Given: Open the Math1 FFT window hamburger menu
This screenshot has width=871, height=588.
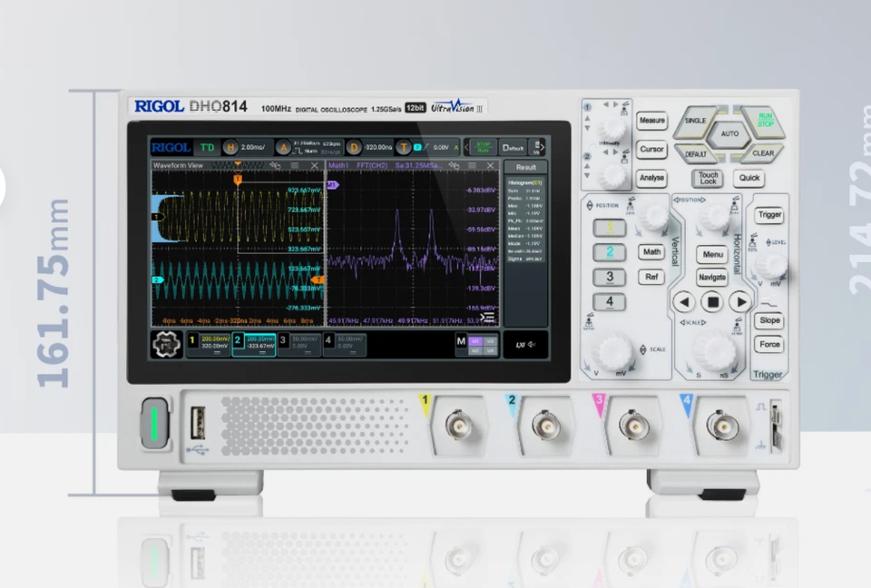Looking at the screenshot, I should 472,166.
